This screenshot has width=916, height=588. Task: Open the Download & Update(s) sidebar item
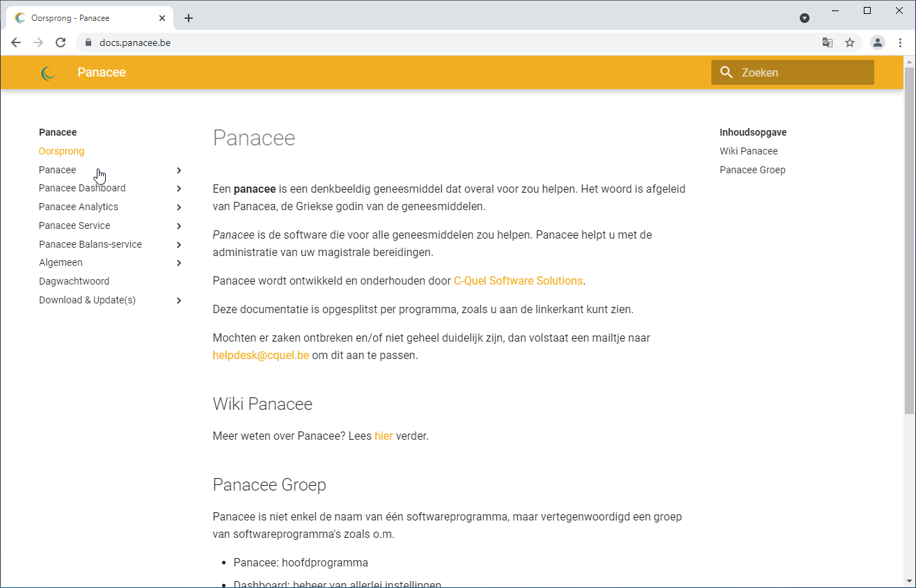coord(87,300)
